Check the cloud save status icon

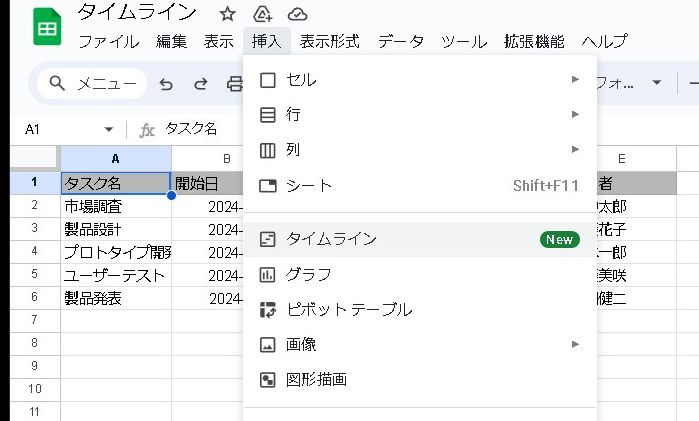(297, 14)
